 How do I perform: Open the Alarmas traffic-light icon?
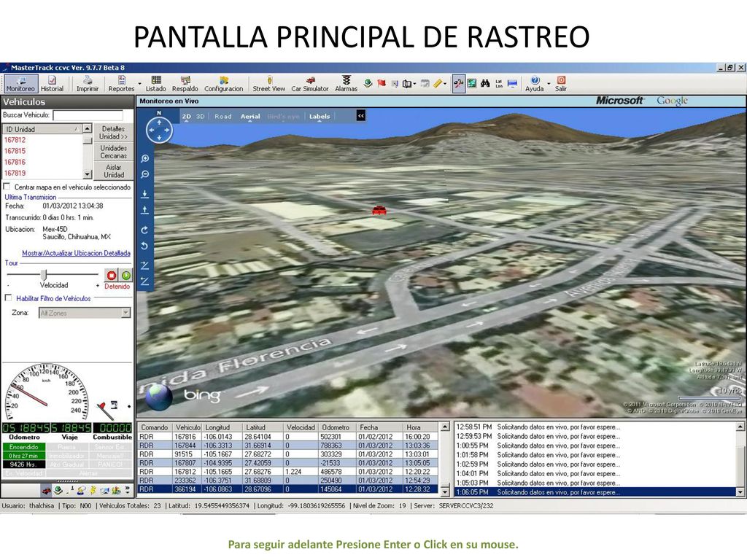pyautogui.click(x=346, y=83)
